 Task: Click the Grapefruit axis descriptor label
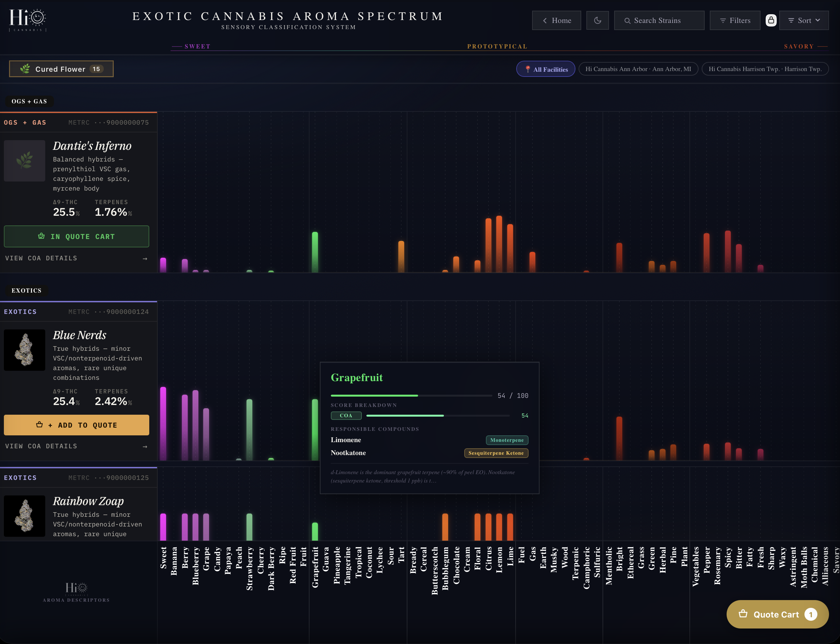315,567
